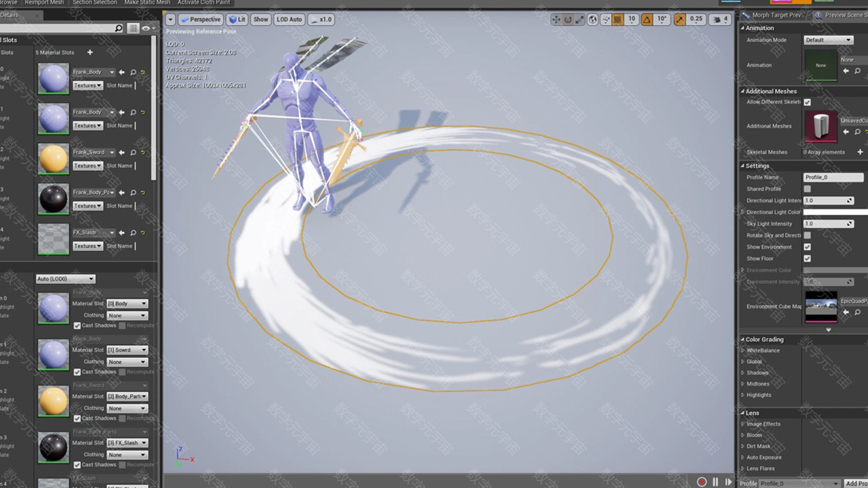868x488 pixels.
Task: Toggle world/local coordinate space globe icon
Action: coord(593,20)
